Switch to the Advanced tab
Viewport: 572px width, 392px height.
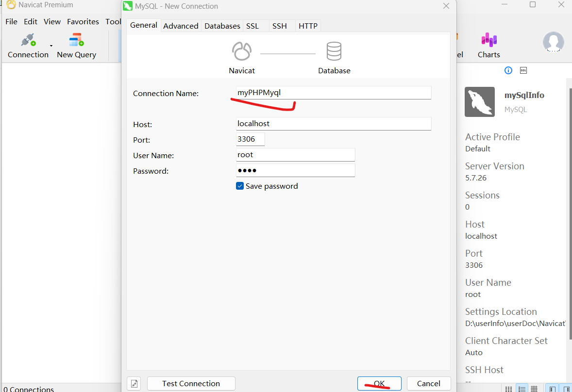(181, 26)
